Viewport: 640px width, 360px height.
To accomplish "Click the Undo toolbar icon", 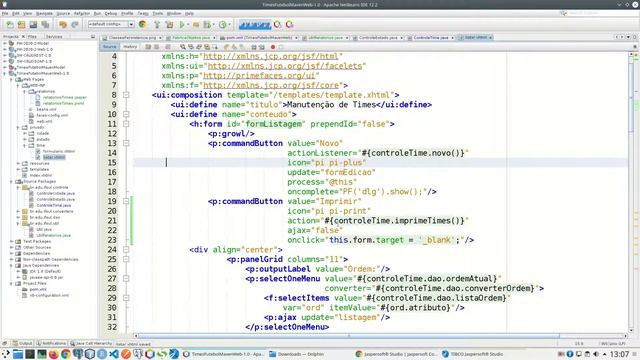I will [x=63, y=25].
